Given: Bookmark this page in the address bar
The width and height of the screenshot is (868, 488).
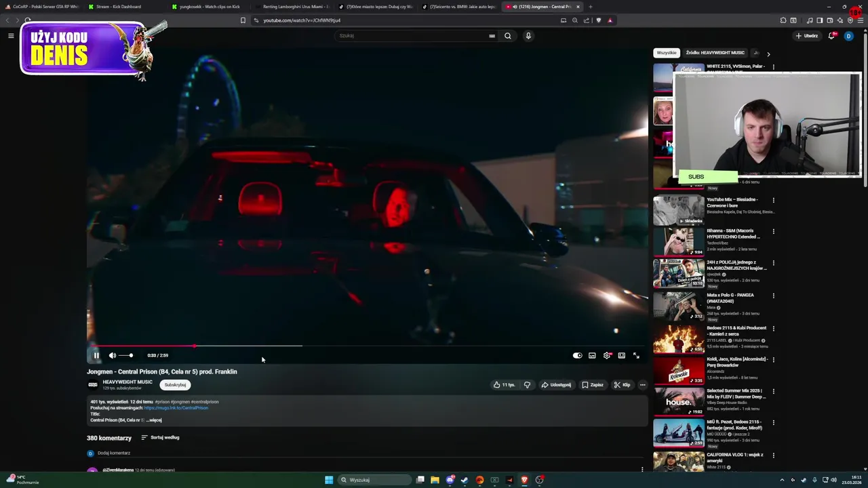Looking at the screenshot, I should (243, 20).
